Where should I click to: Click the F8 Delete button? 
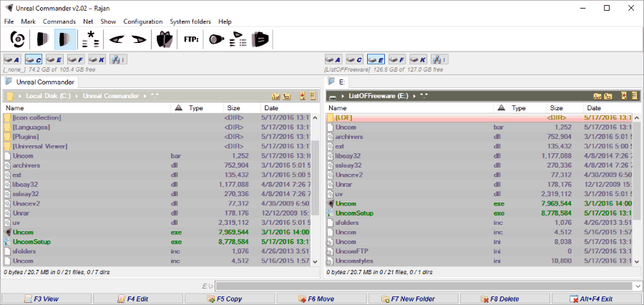505,299
